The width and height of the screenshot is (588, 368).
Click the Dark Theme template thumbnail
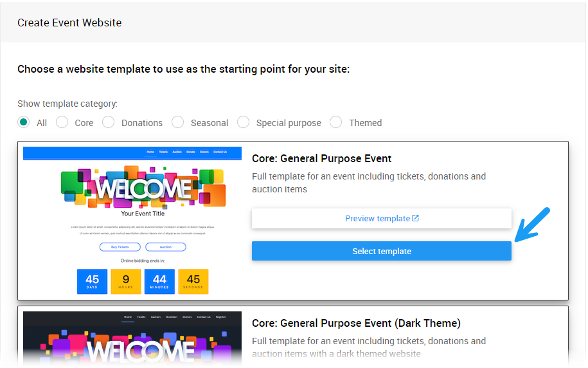coord(132,339)
